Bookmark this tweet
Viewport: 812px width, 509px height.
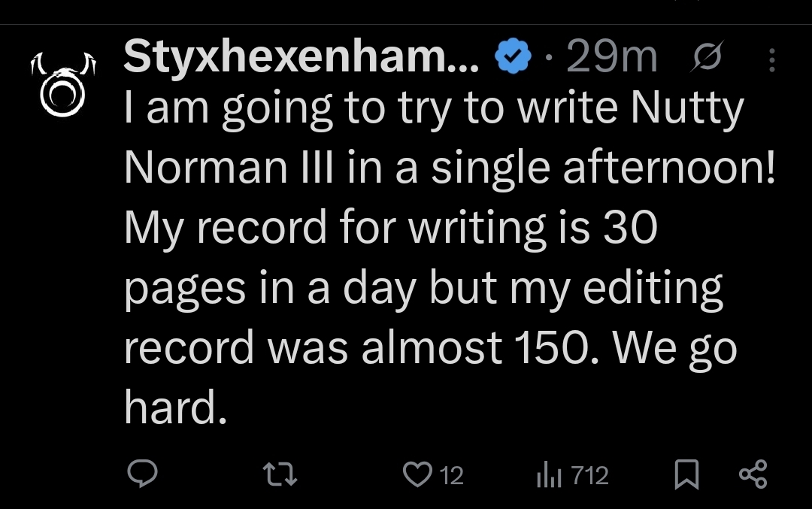pos(686,474)
